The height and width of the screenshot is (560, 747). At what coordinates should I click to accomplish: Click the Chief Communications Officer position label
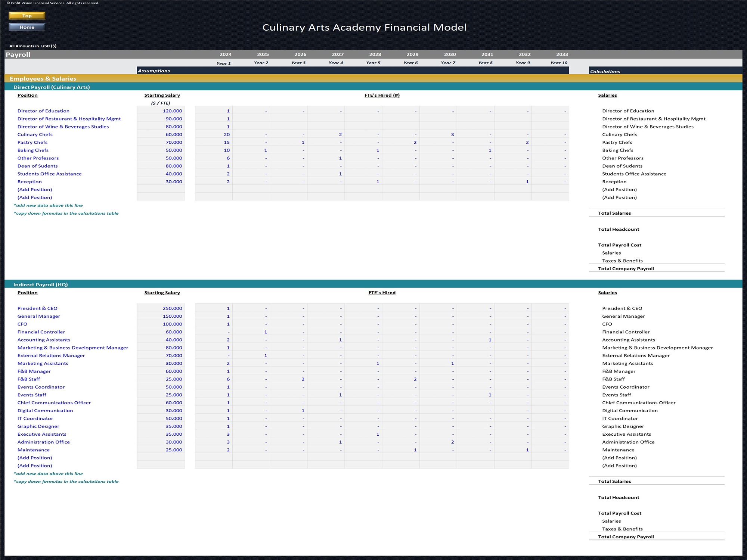coord(54,402)
